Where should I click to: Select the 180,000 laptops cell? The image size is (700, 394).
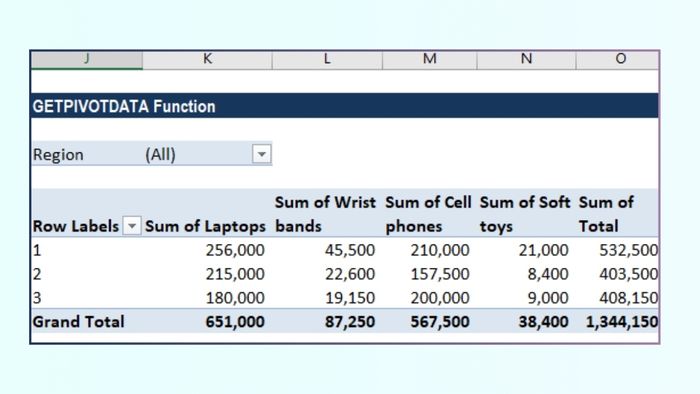tap(207, 297)
